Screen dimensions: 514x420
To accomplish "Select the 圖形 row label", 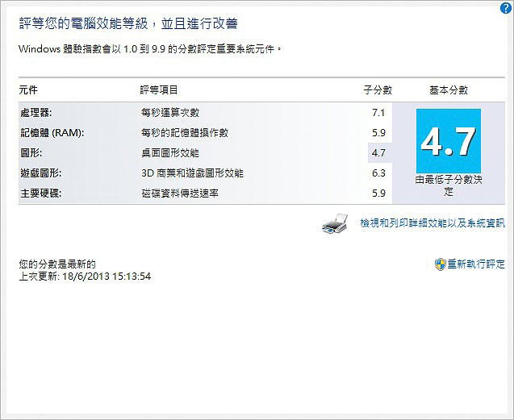I will (31, 153).
